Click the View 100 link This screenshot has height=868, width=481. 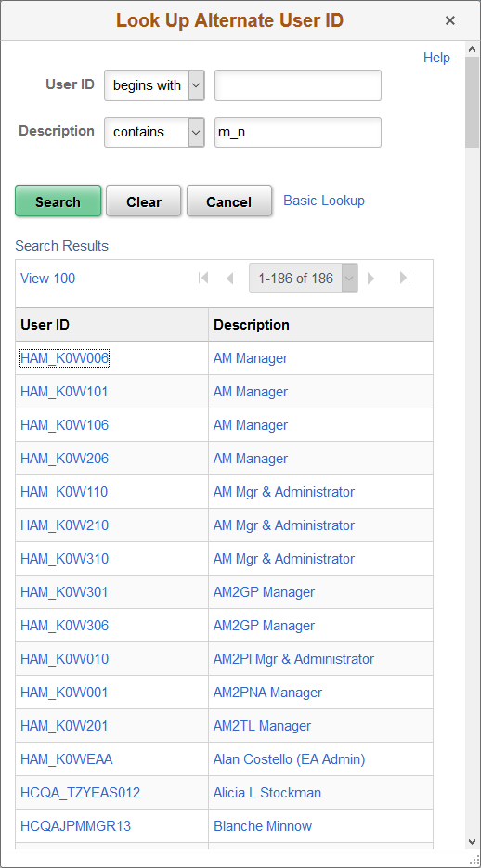click(x=47, y=278)
